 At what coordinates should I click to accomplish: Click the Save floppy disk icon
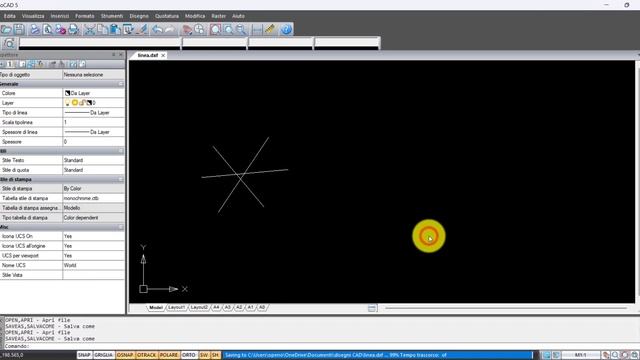coord(19,29)
